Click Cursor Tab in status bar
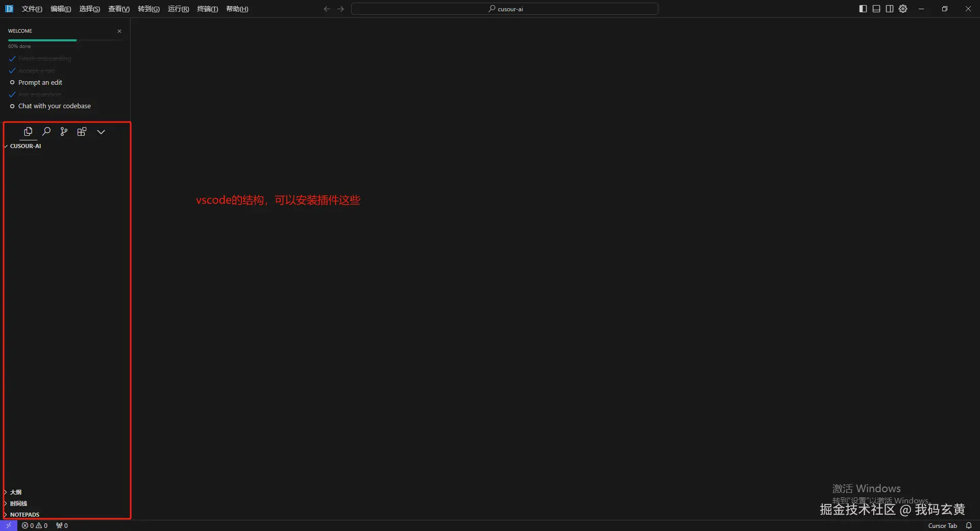The width and height of the screenshot is (980, 531). tap(942, 525)
